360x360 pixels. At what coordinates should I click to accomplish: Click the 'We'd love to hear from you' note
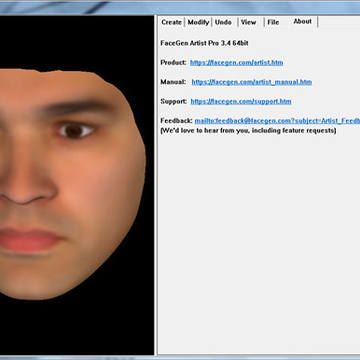click(x=248, y=130)
